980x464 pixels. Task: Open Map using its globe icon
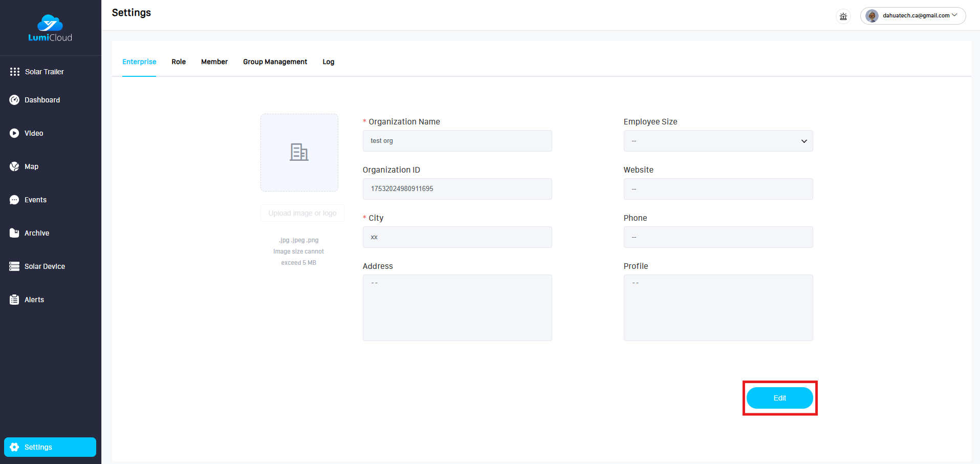pos(14,166)
